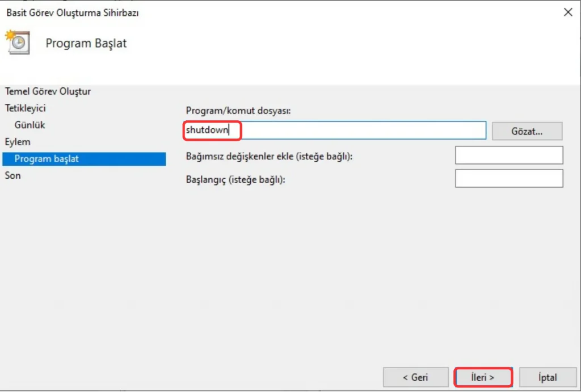This screenshot has height=392, width=581.
Task: Go back with the < Geri button
Action: [x=415, y=377]
